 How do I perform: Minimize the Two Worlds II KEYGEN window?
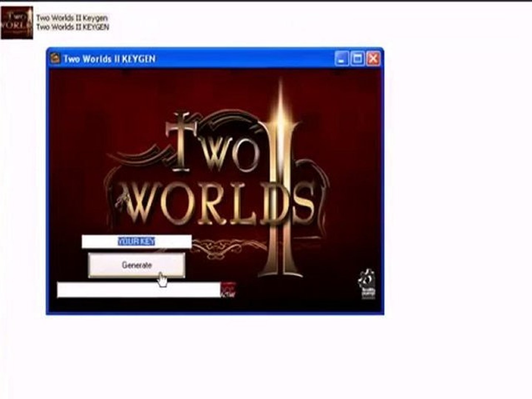(342, 59)
